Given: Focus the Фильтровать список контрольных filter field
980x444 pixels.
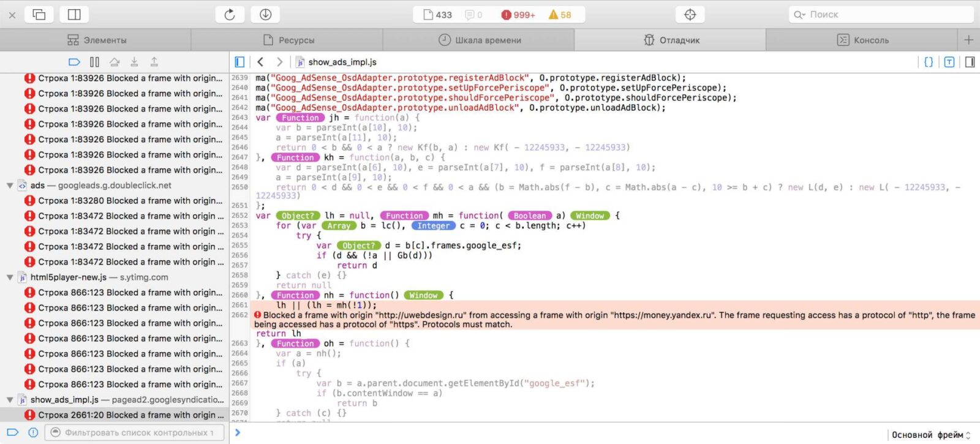Looking at the screenshot, I should click(135, 432).
